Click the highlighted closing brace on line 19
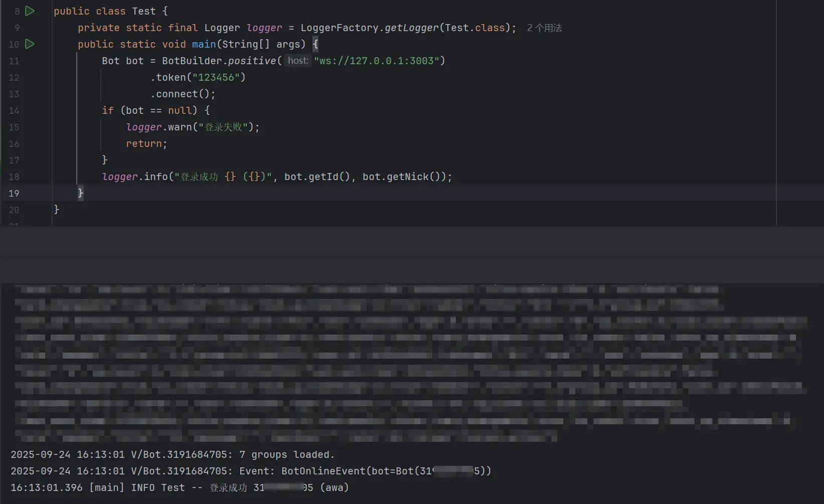This screenshot has width=824, height=504. click(x=80, y=193)
